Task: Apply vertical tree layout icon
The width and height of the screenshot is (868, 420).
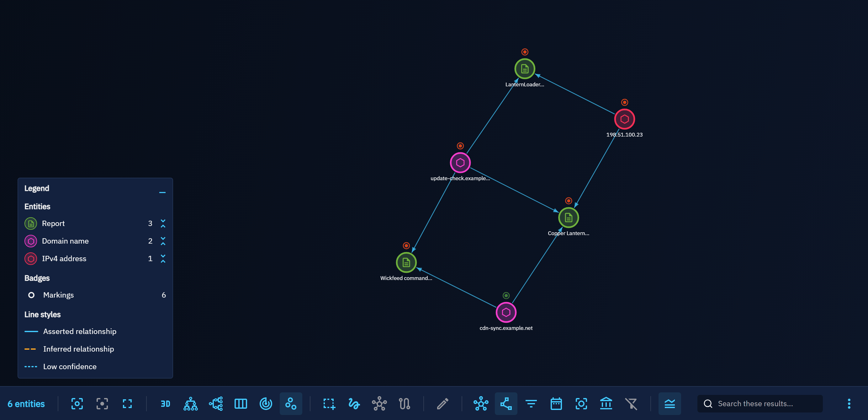Action: (x=190, y=403)
